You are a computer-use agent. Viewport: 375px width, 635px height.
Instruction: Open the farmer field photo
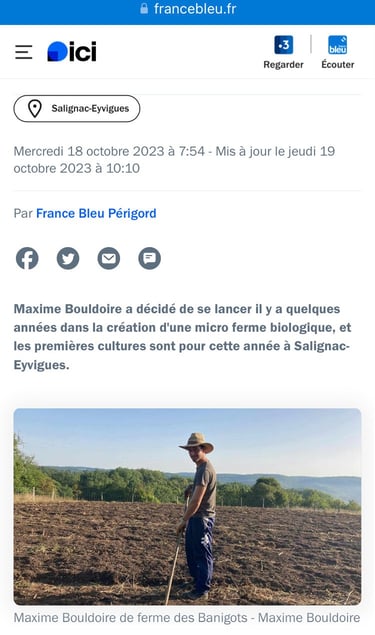coord(188,507)
